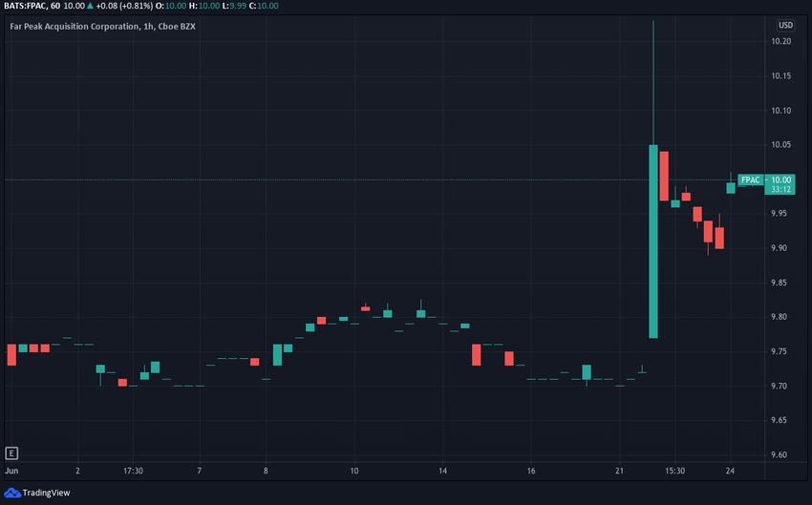Click the 15:30 time axis label

(x=674, y=471)
